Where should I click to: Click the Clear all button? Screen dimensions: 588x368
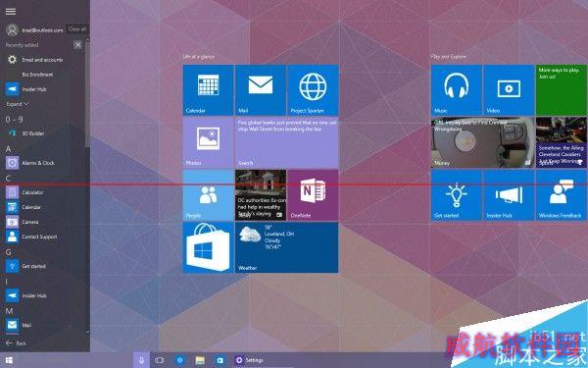click(x=77, y=28)
